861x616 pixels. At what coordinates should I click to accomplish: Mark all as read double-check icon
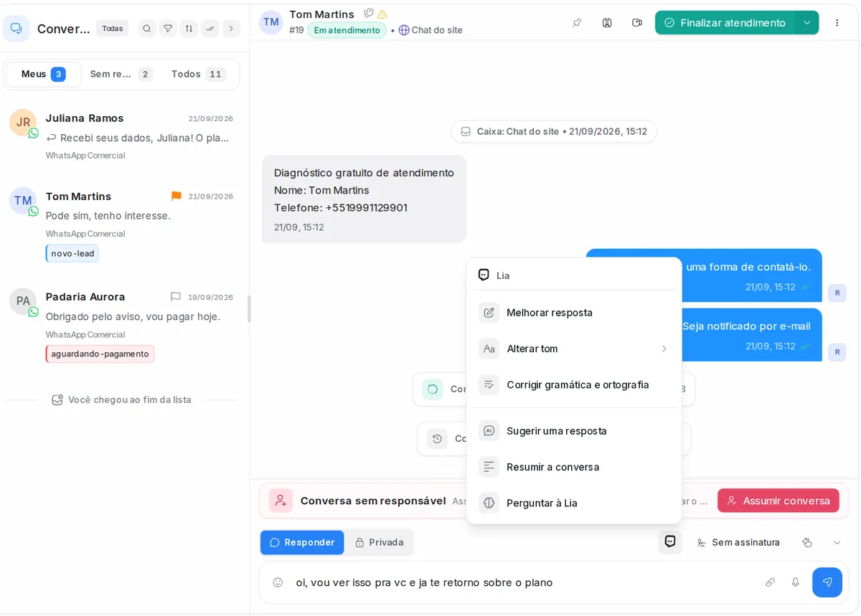pos(210,29)
